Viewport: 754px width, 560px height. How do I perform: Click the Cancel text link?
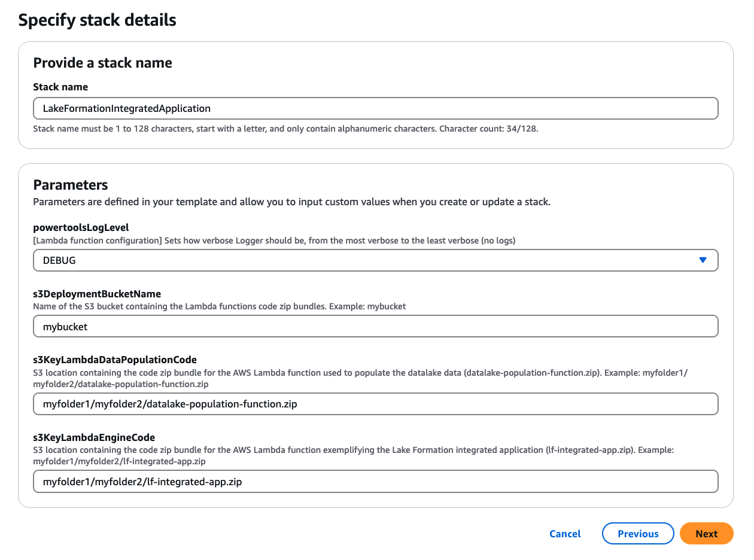565,534
